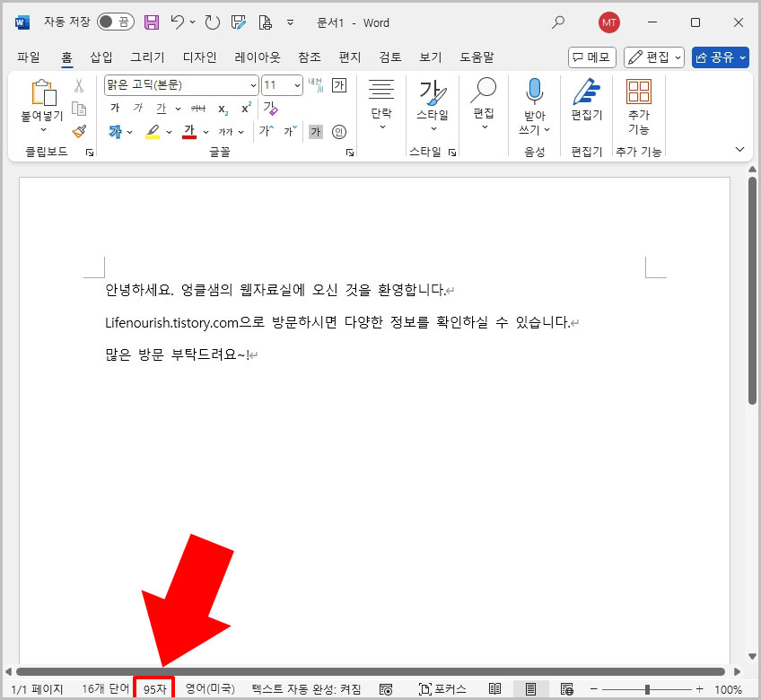Select the Format Painter brush icon
Viewport: 761px width, 700px height.
[78, 131]
